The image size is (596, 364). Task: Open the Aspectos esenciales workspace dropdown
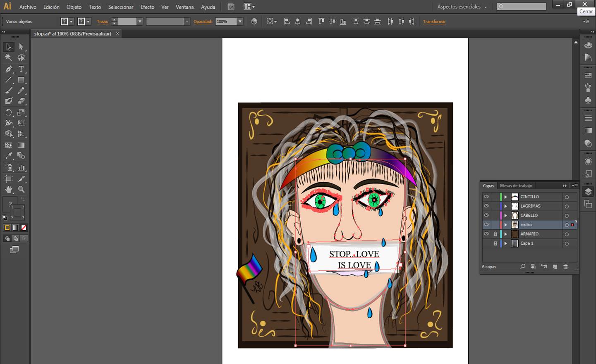tap(462, 7)
